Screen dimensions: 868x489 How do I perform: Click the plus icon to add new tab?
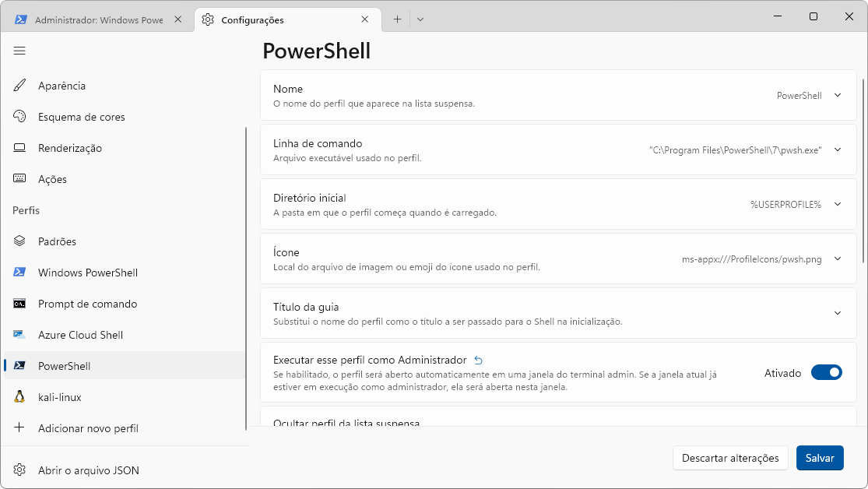click(397, 19)
